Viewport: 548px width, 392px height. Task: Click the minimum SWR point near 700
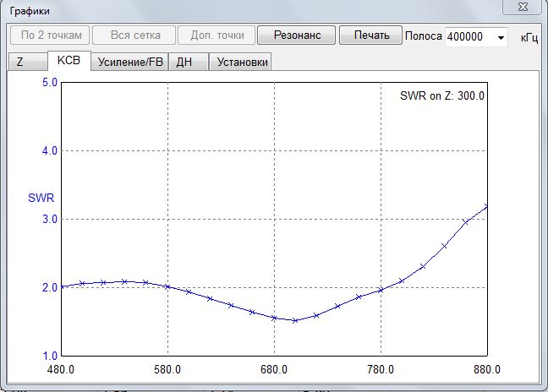pyautogui.click(x=295, y=320)
